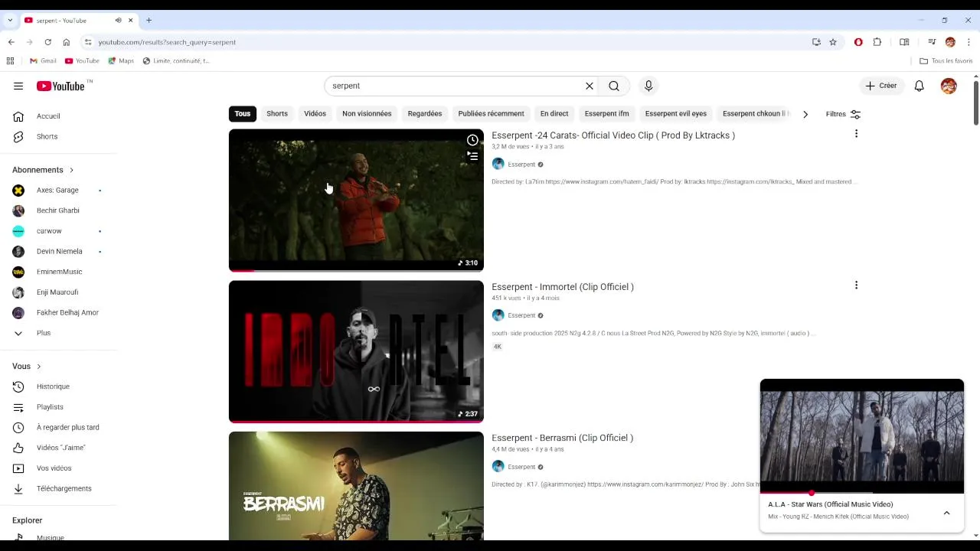Select the Publiées récemment chip
The width and height of the screenshot is (980, 551).
coord(491,114)
